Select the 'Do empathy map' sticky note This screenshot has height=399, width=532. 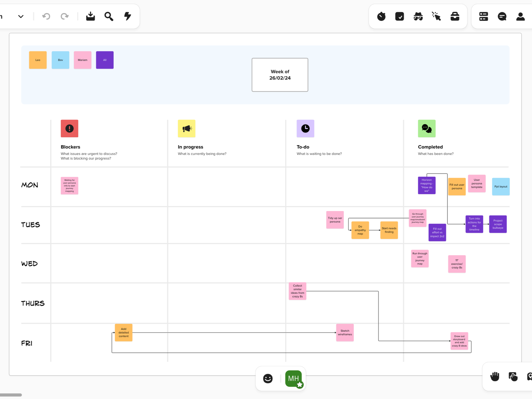point(360,230)
